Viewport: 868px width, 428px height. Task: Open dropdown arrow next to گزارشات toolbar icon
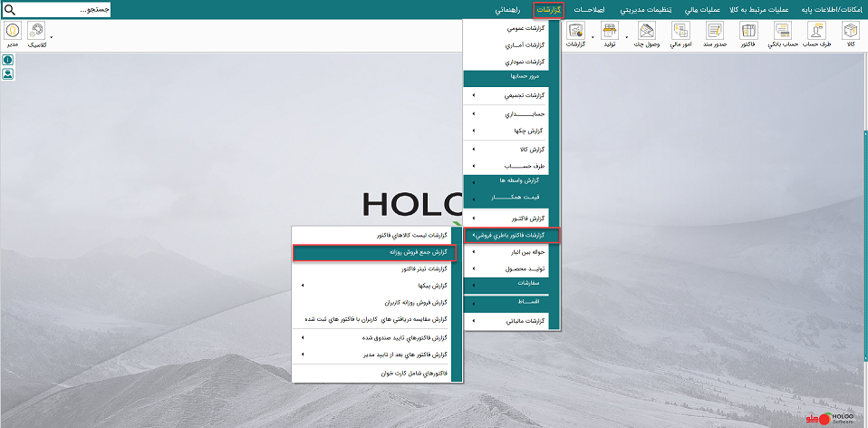coord(593,38)
